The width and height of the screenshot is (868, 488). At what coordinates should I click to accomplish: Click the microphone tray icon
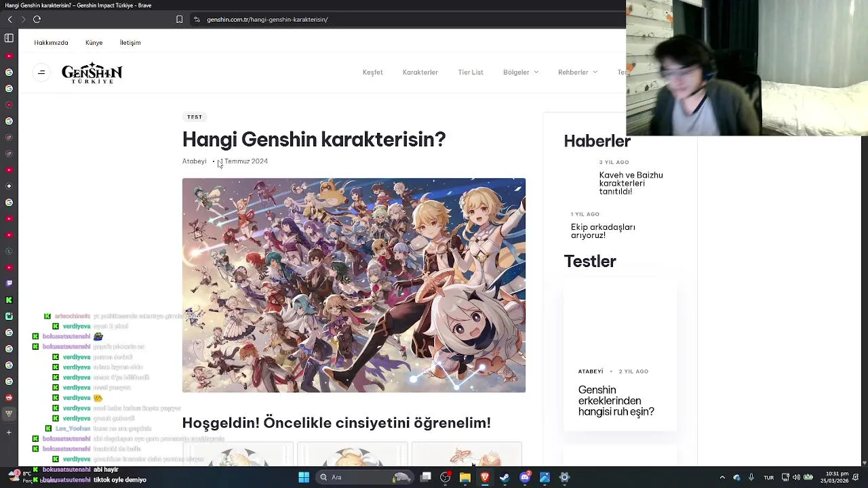tap(751, 477)
